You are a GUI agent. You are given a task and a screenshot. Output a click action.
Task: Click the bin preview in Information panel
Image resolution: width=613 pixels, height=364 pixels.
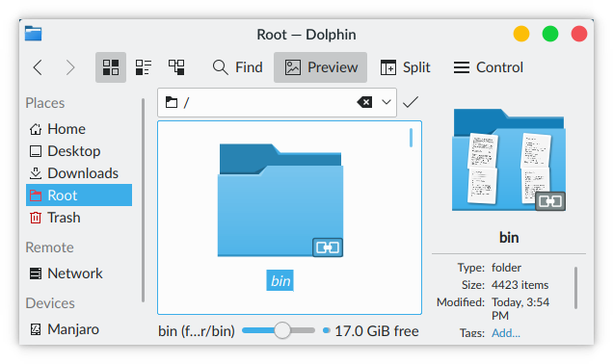pos(509,160)
